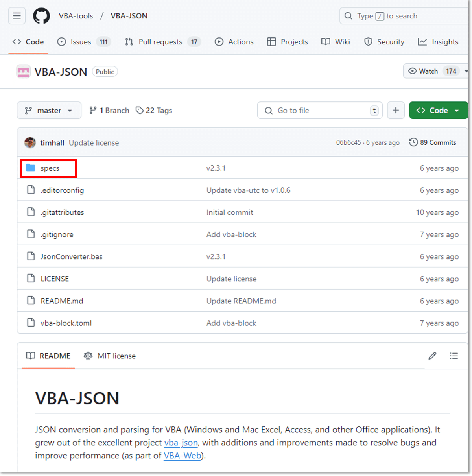Click file icon beside .gitattributes
Screen dimensions: 472x476
pyautogui.click(x=31, y=212)
